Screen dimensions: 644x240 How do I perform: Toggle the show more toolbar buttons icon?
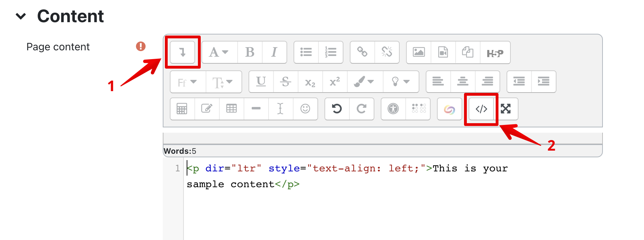[182, 52]
